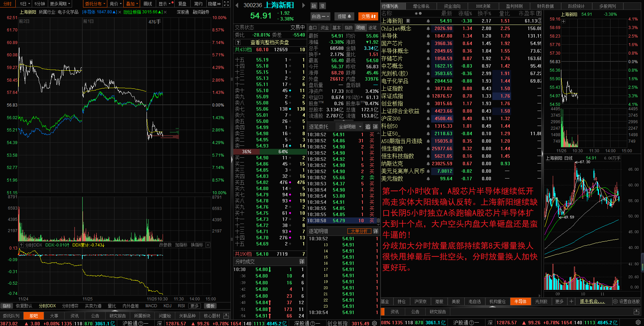Open the 模板 template button
The image size is (644, 326).
(210, 306)
